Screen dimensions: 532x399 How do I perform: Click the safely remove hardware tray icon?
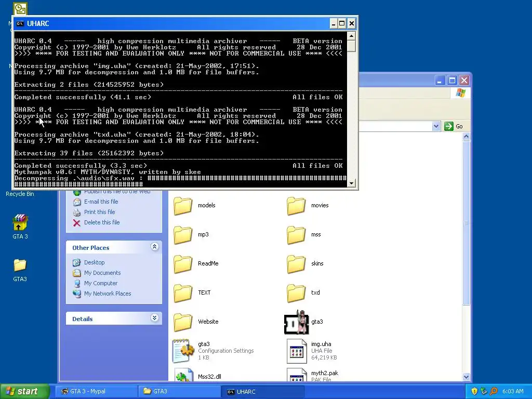(484, 391)
